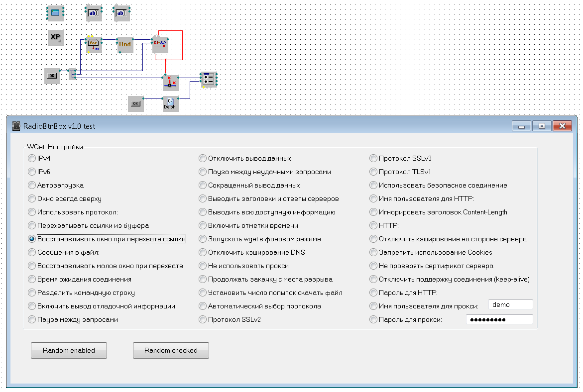Choose Окно всегда сверху option
Image resolution: width=583 pixels, height=392 pixels.
(65, 198)
